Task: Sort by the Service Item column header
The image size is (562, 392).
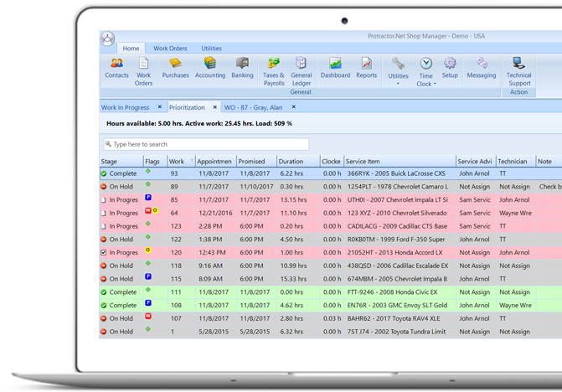Action: pyautogui.click(x=400, y=162)
